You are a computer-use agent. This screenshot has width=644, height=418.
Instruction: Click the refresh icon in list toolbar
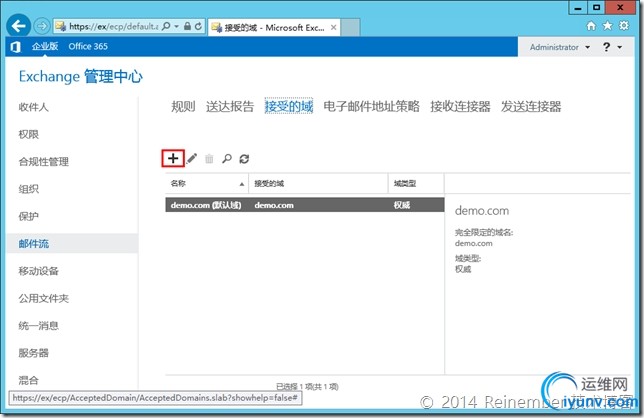coord(244,158)
